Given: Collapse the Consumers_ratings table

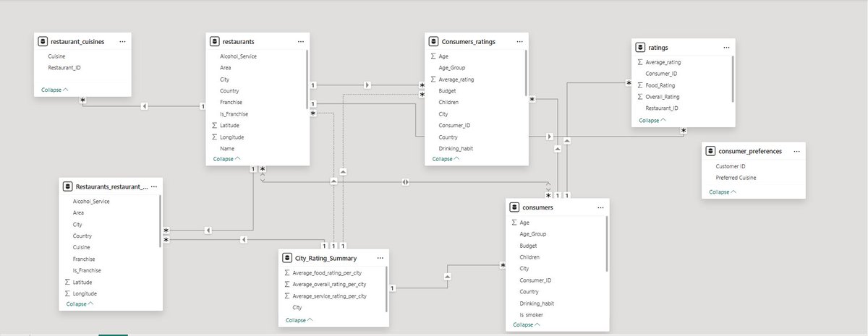Looking at the screenshot, I should click(x=446, y=159).
